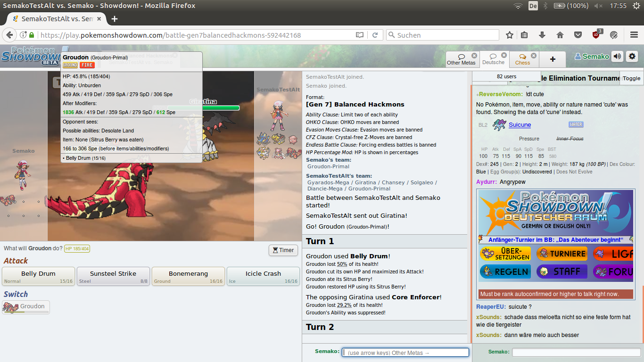Viewport: 644px width, 362px height.
Task: Use the move Sunsteel Strike
Action: [113, 276]
